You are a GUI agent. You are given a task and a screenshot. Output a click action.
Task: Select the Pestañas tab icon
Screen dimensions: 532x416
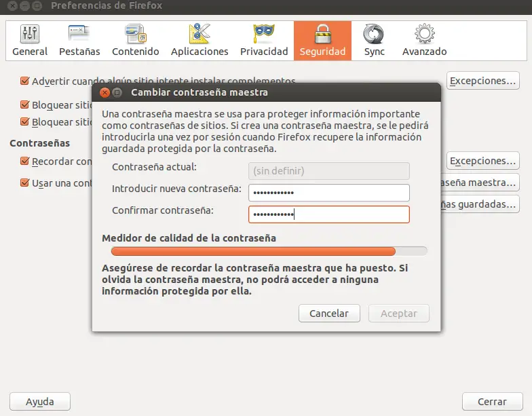(79, 34)
